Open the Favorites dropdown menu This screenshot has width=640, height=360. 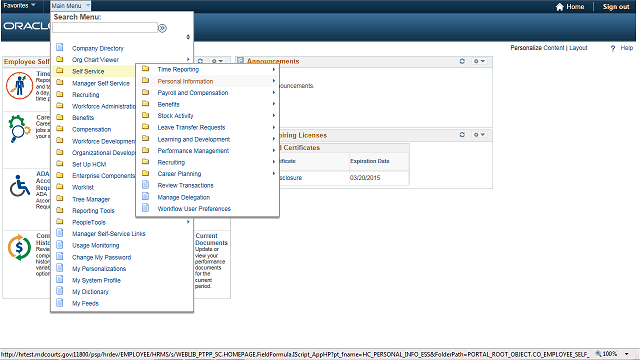point(19,5)
